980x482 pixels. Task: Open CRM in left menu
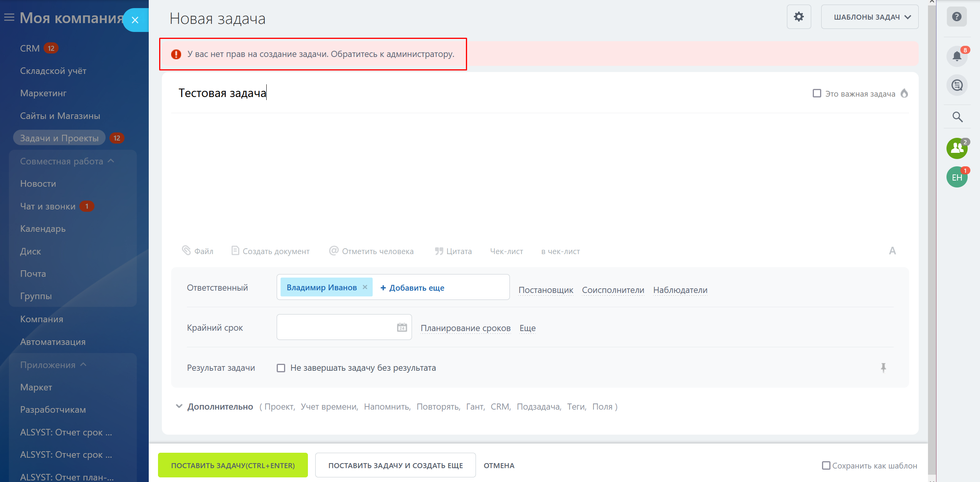click(x=30, y=49)
